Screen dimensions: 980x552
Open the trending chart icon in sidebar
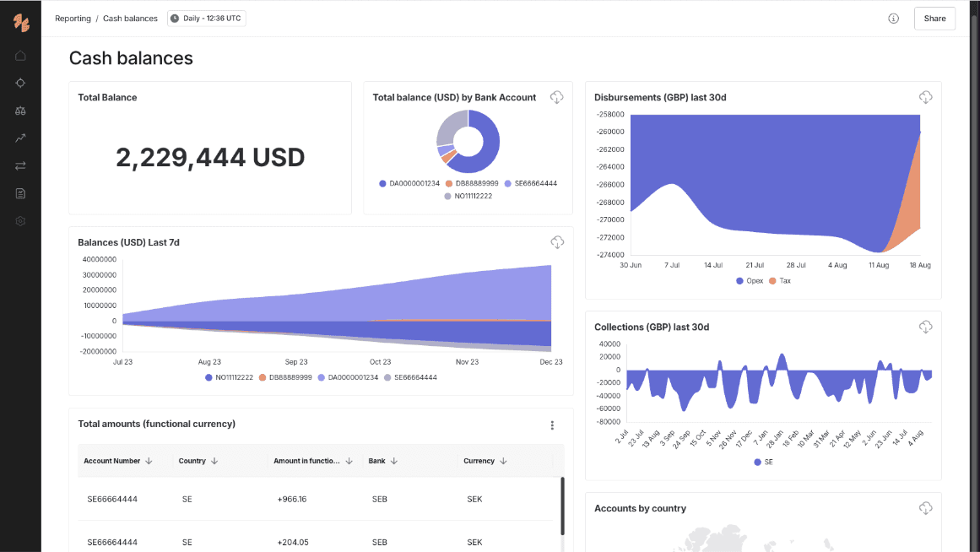tap(20, 138)
